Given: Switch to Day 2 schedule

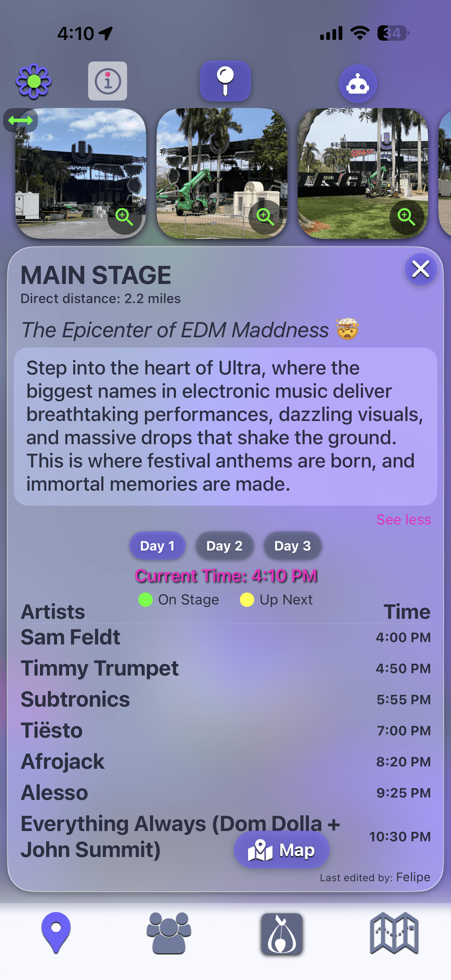Looking at the screenshot, I should pos(224,546).
